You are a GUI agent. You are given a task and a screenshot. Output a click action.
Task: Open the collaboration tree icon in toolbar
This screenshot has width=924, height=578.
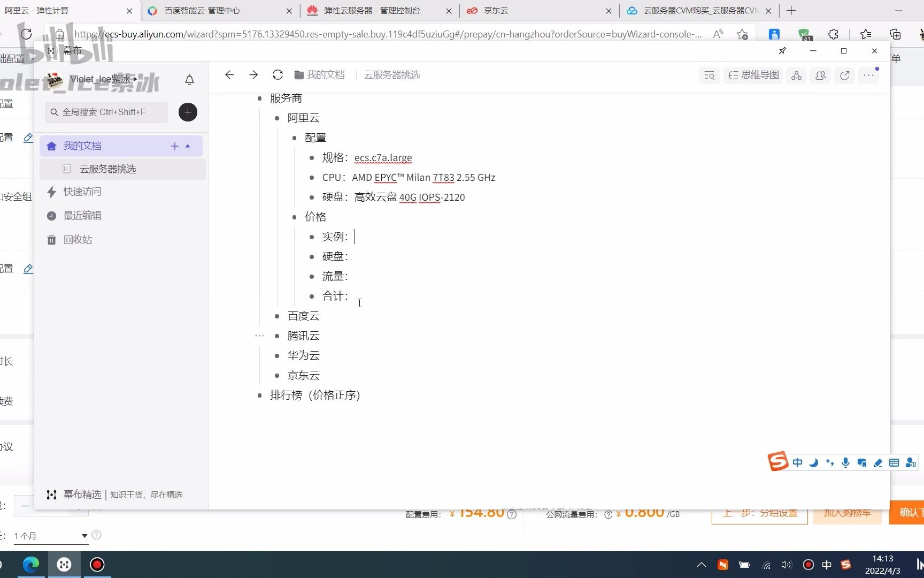click(796, 75)
